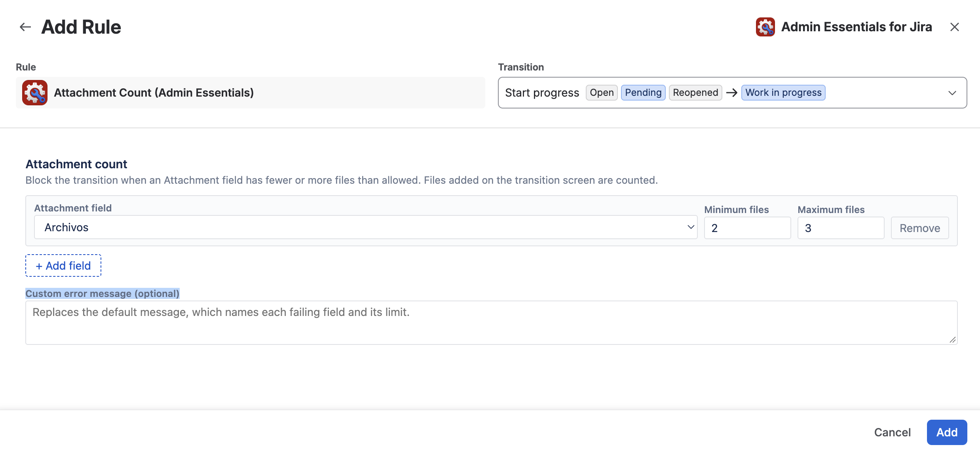This screenshot has width=980, height=449.
Task: Click the Reopened status lozenge
Action: pos(695,93)
